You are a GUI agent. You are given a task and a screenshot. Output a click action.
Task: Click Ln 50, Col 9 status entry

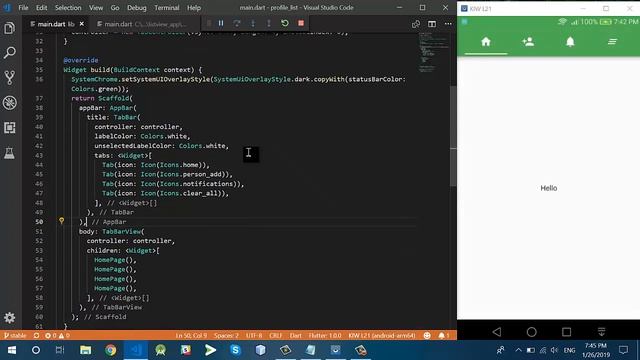[x=191, y=336]
